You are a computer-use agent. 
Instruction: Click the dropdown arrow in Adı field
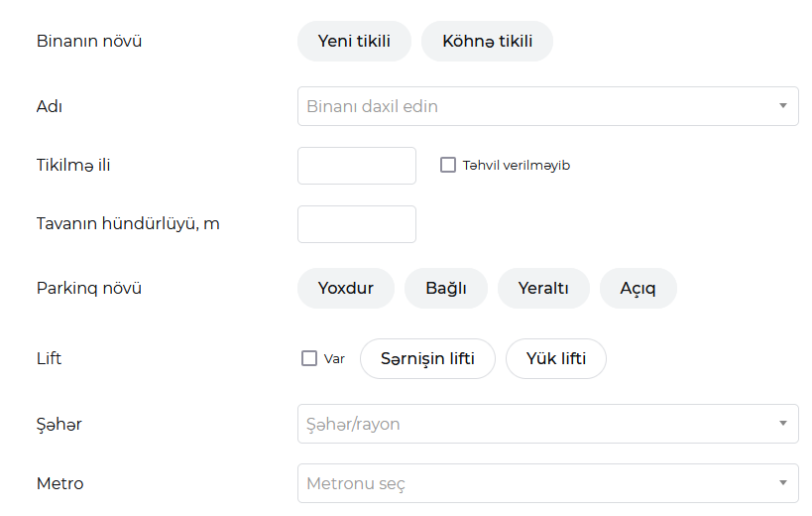783,106
